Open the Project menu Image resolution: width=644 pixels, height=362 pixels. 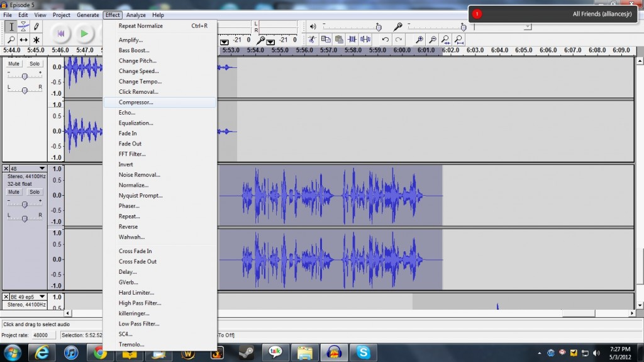pos(61,15)
